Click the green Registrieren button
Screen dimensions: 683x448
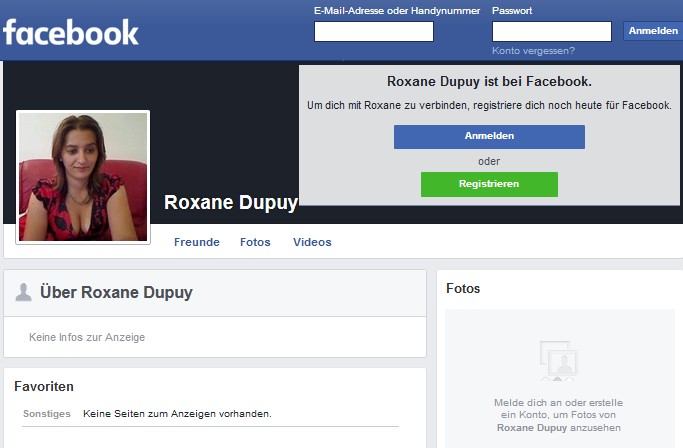pyautogui.click(x=489, y=184)
